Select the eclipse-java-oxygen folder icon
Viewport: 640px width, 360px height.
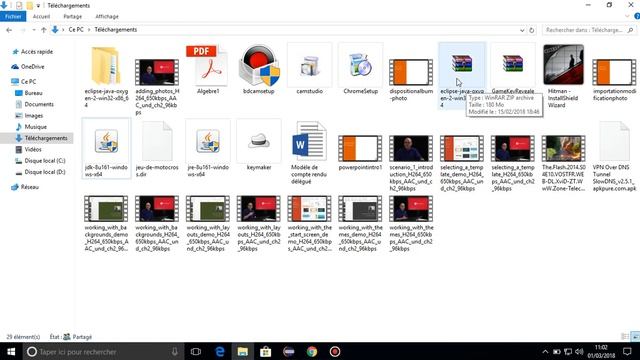[106, 65]
